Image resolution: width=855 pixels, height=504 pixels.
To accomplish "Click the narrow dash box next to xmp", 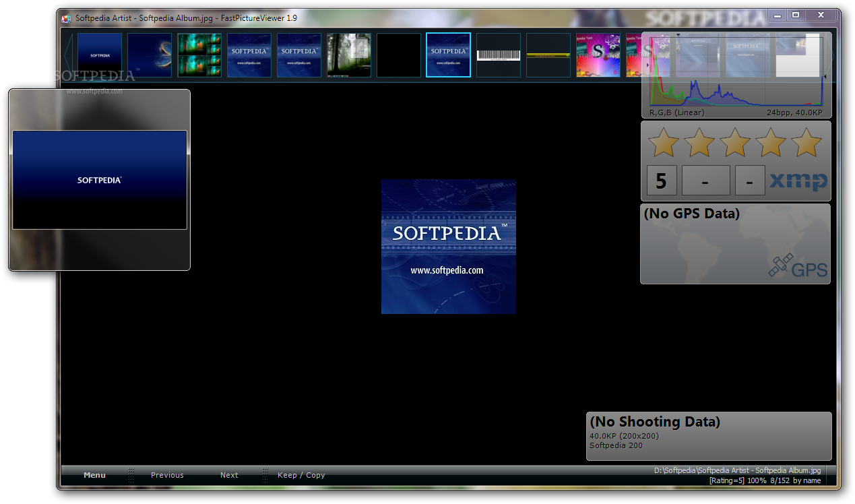I will pyautogui.click(x=750, y=181).
